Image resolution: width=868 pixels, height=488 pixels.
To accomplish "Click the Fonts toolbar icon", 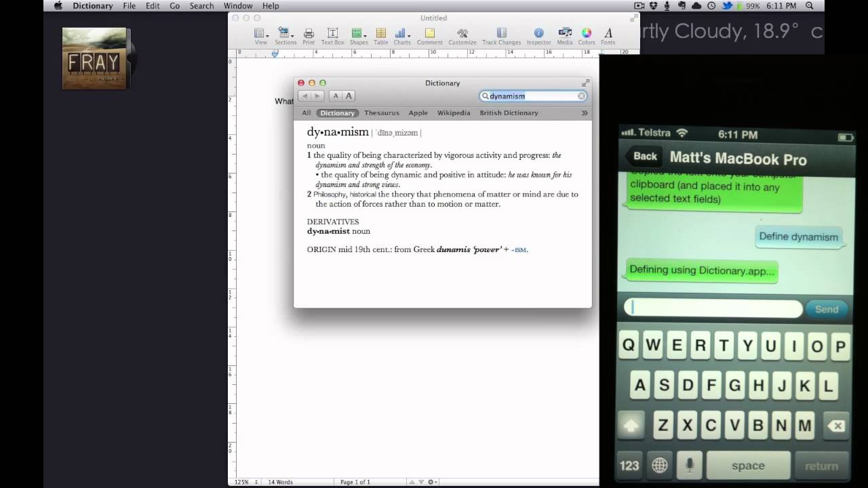I will coord(608,34).
